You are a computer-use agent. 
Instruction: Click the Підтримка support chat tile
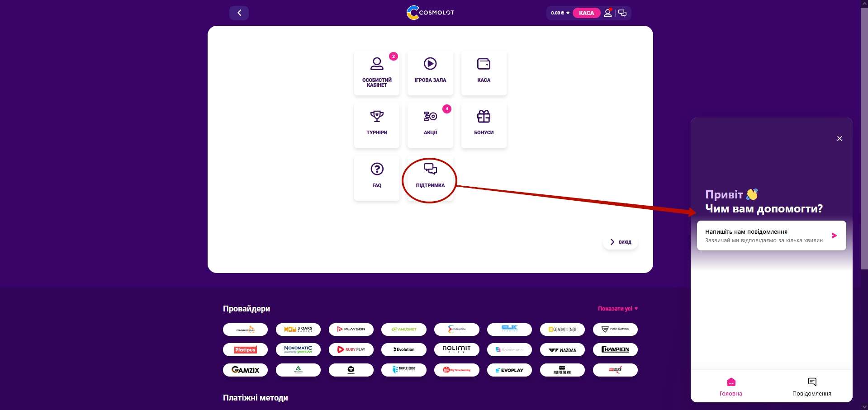point(430,178)
